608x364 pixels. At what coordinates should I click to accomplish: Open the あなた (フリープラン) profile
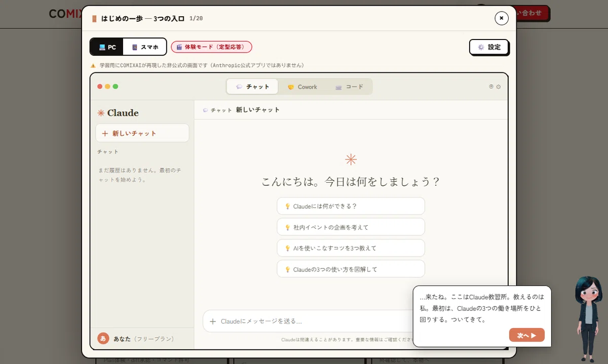[142, 338]
